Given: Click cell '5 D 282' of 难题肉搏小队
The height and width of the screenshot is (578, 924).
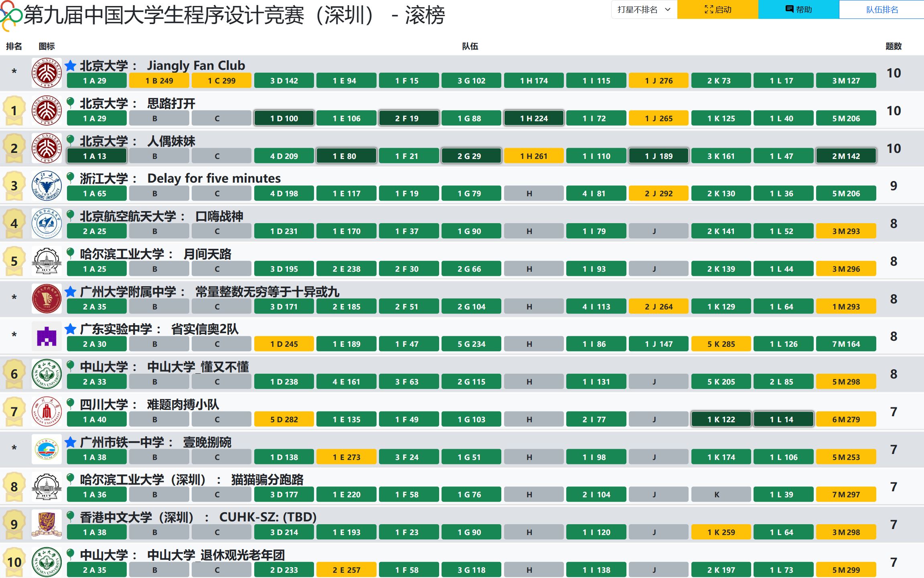Looking at the screenshot, I should tap(284, 419).
